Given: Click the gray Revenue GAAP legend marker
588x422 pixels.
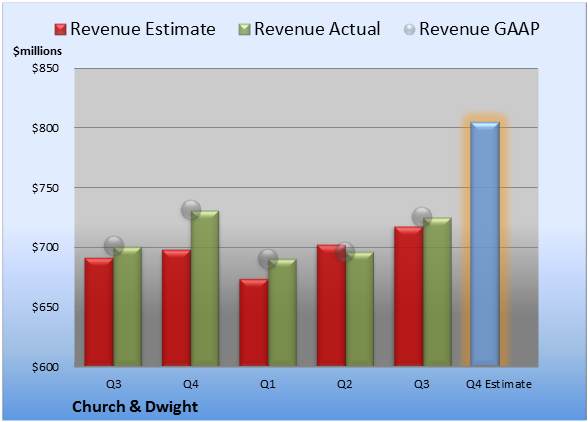Looking at the screenshot, I should coord(410,29).
